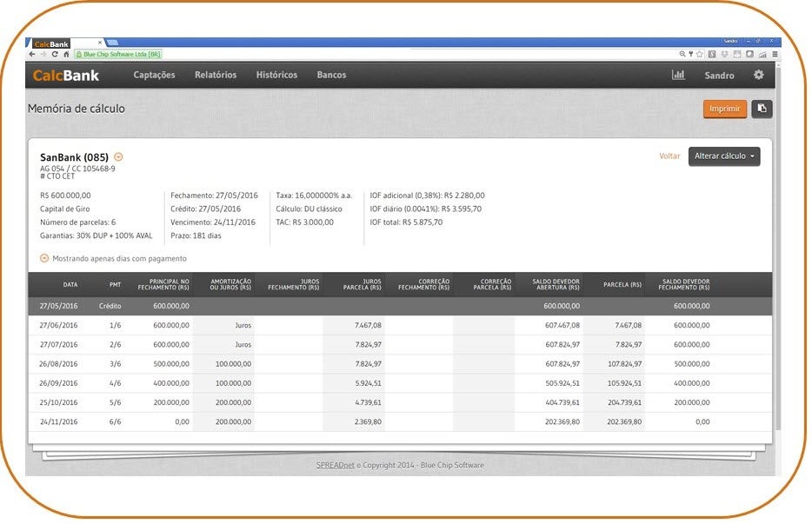Click the CalcBank logo in navbar
The image size is (812, 524).
pos(66,76)
